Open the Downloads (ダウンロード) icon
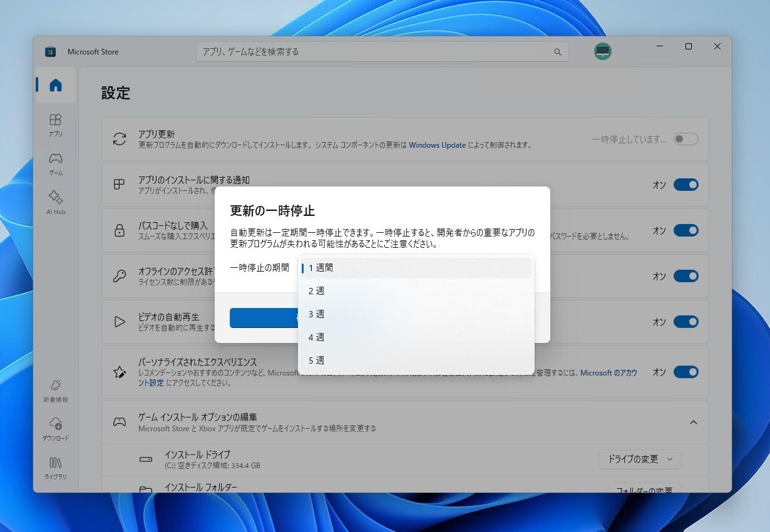770x532 pixels. [56, 429]
